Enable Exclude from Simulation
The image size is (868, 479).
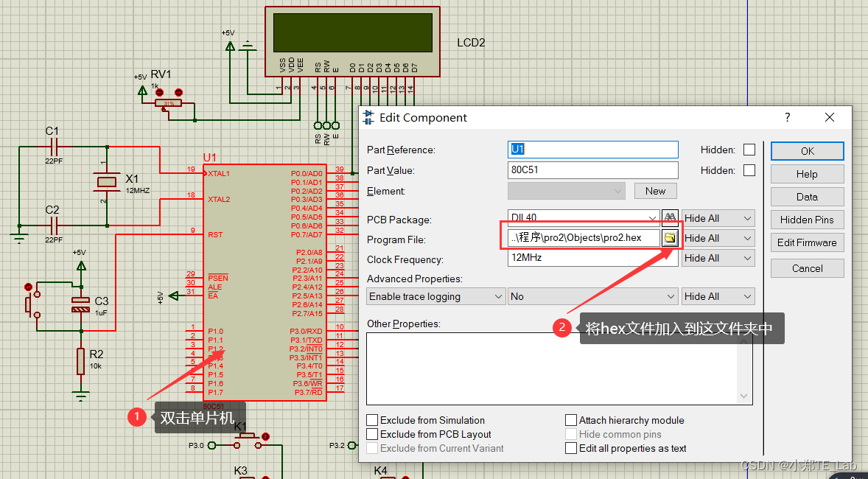coord(373,420)
